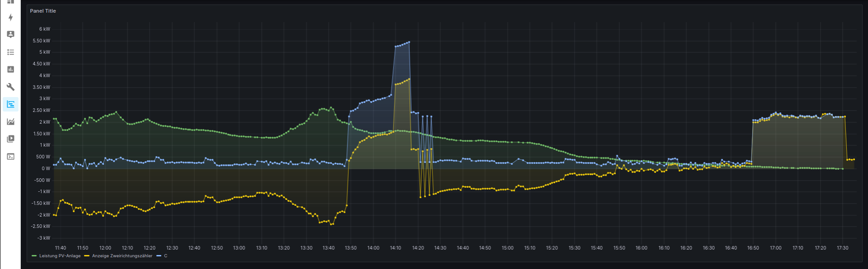Open the Overview dashboard icon in sidebar
This screenshot has width=868, height=269.
point(10,2)
